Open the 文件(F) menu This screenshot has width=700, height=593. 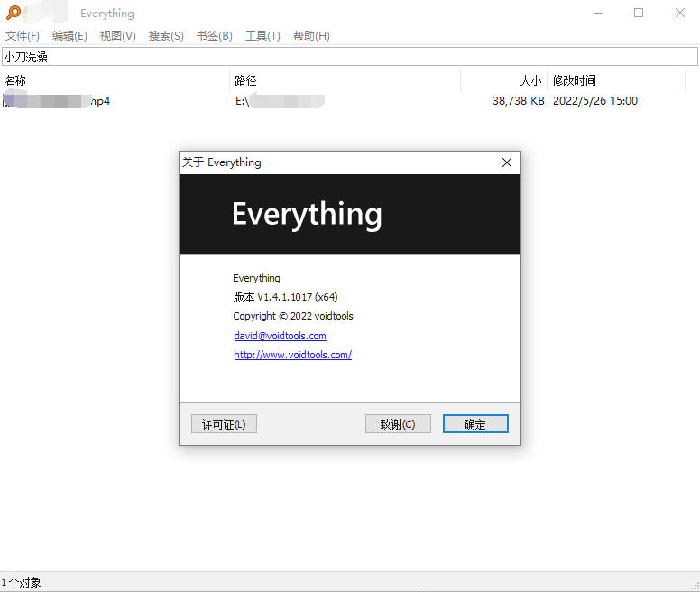tap(23, 36)
